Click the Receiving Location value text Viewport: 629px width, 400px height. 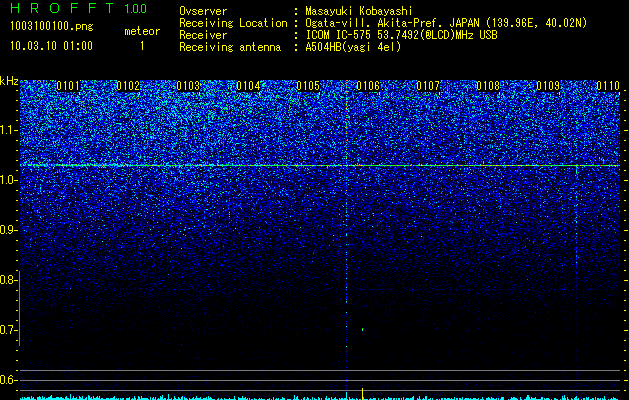tap(446, 23)
